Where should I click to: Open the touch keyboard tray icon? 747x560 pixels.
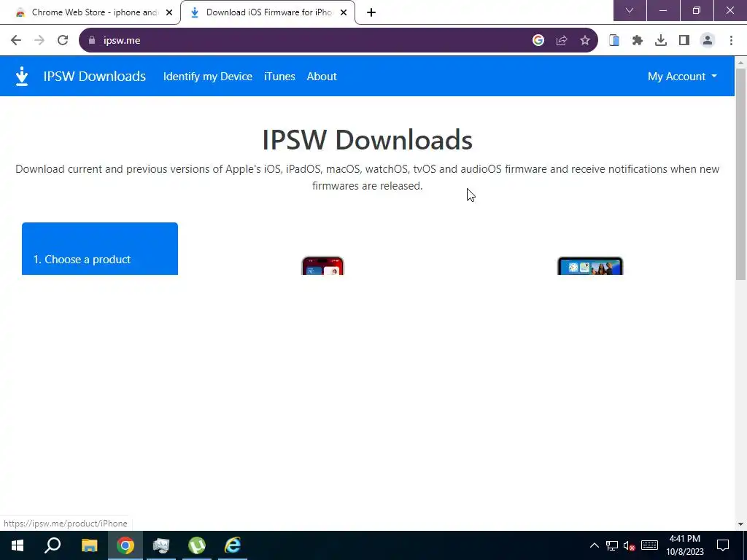[x=649, y=545]
